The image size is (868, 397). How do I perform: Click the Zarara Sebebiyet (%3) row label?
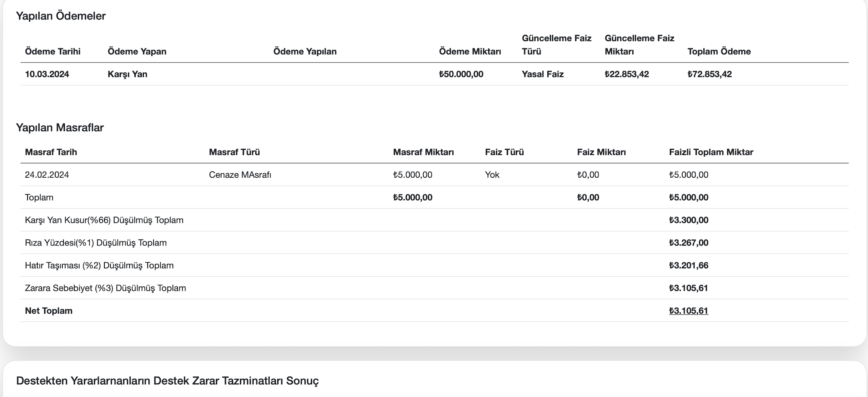click(x=105, y=288)
